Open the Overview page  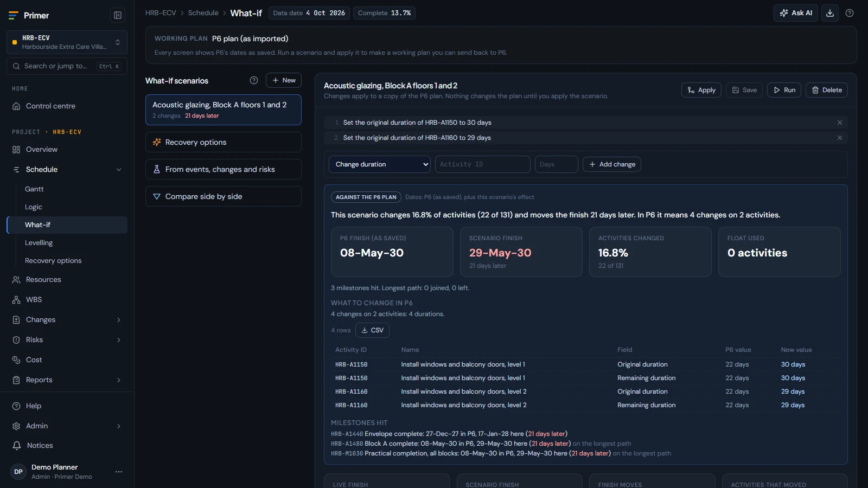(67, 150)
